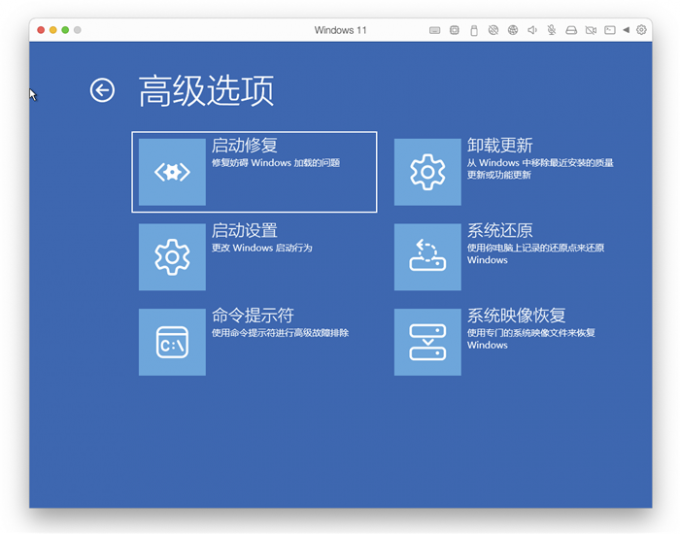Viewport: 680px width, 534px height.
Task: Click the console window icon in title bar
Action: [x=610, y=30]
